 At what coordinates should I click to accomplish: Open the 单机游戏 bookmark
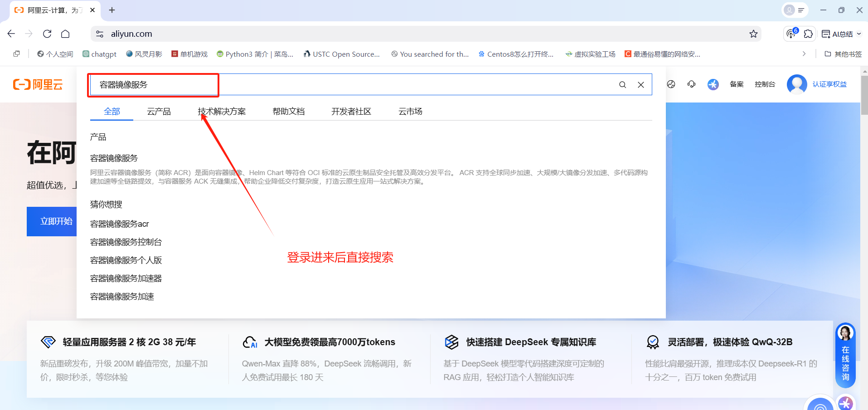click(x=189, y=54)
